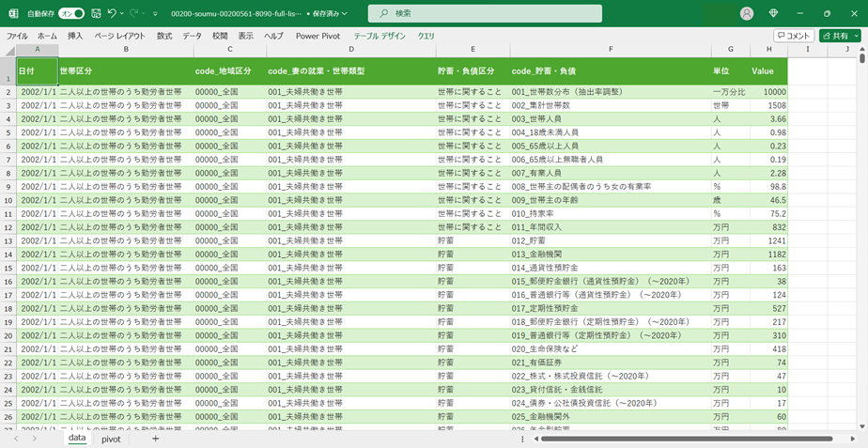Click the diamond premium icon
This screenshot has width=868, height=448.
click(x=773, y=13)
